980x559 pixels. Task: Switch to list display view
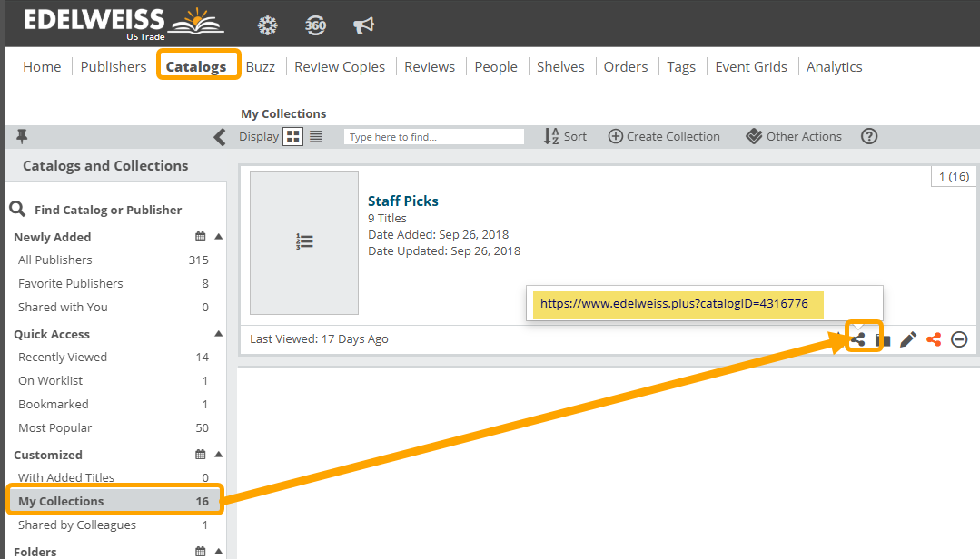click(316, 136)
